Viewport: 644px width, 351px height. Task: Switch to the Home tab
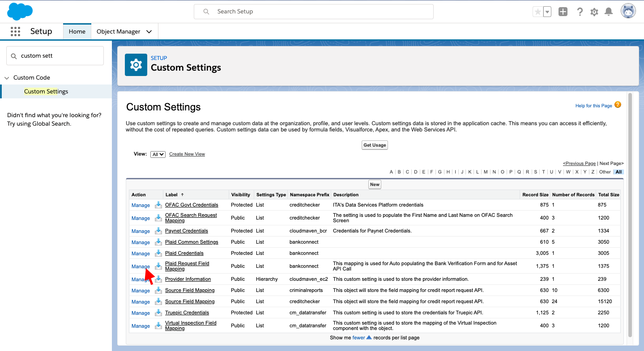pos(77,31)
